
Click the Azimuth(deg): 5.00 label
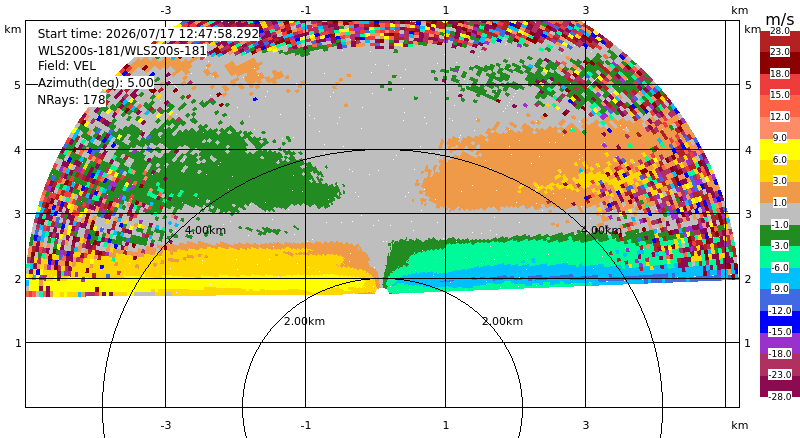(x=95, y=83)
